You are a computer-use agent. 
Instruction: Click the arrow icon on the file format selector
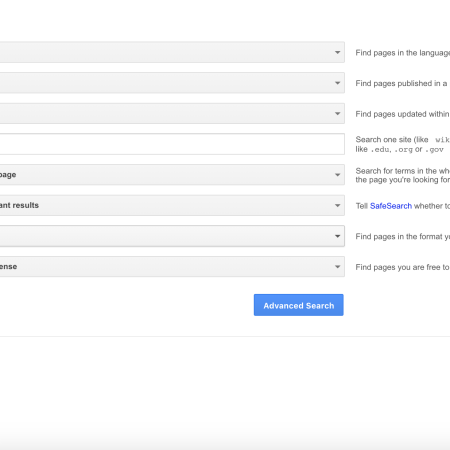tap(338, 236)
